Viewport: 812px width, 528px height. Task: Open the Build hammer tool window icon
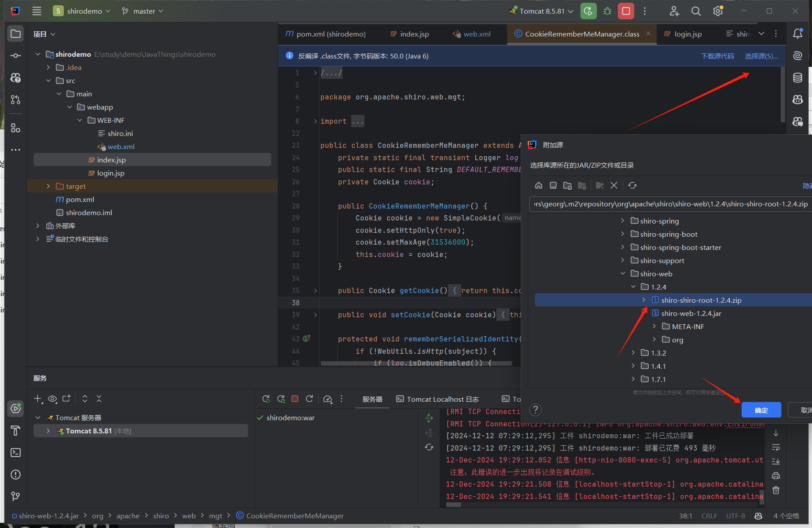point(15,430)
